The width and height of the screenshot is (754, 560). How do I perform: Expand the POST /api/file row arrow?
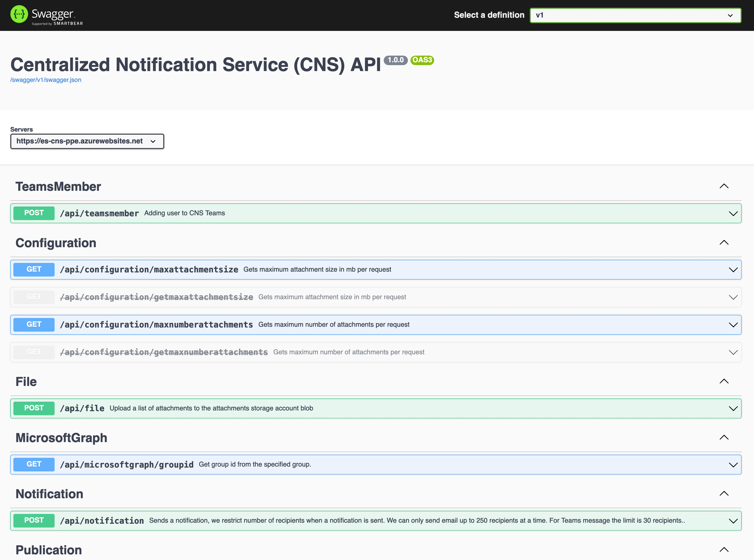click(x=733, y=408)
